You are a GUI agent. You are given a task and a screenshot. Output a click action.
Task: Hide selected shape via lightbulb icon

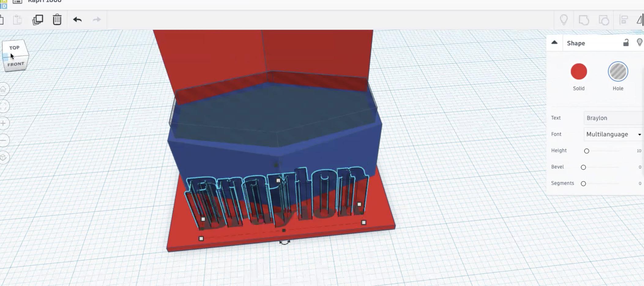(639, 42)
